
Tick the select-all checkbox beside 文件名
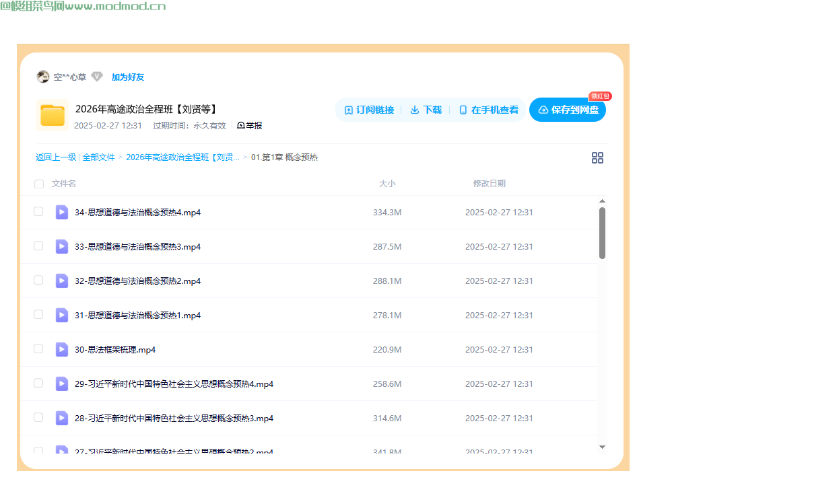pos(39,184)
